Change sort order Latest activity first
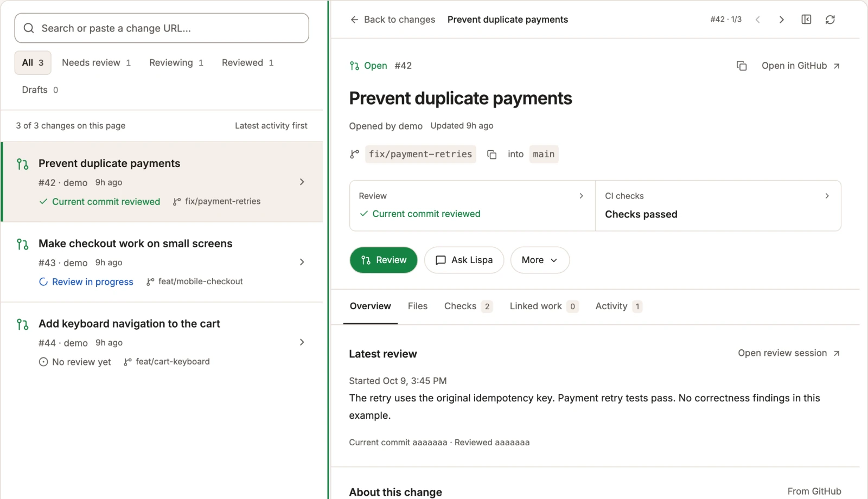 pyautogui.click(x=271, y=125)
